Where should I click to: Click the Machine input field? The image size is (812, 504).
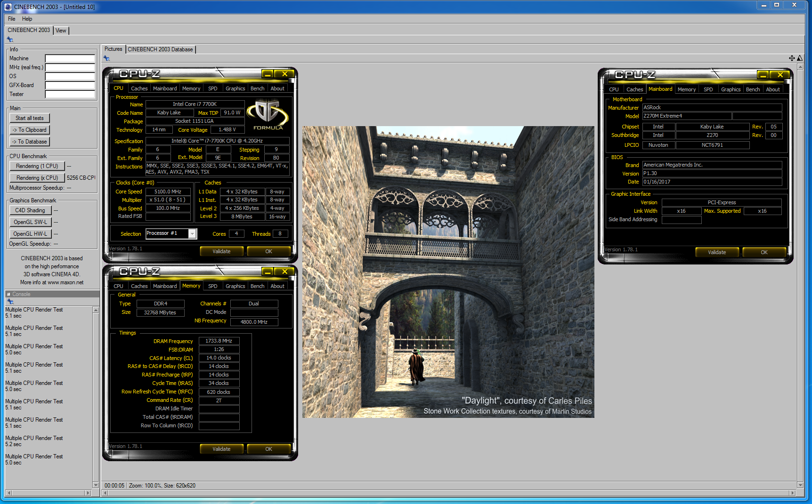[x=70, y=58]
